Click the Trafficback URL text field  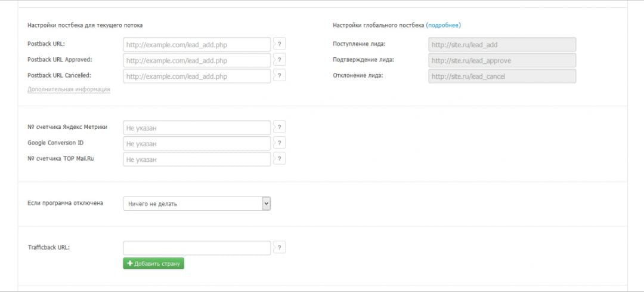pos(197,248)
